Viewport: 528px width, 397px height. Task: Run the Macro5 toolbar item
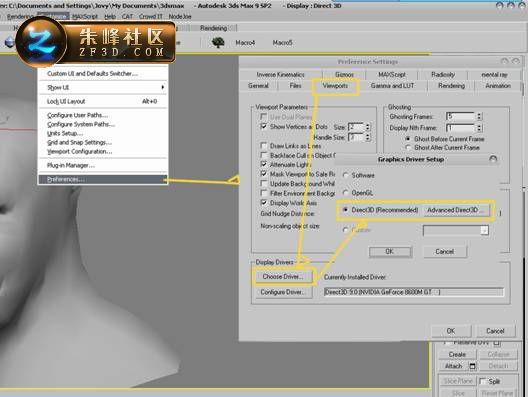(x=282, y=43)
